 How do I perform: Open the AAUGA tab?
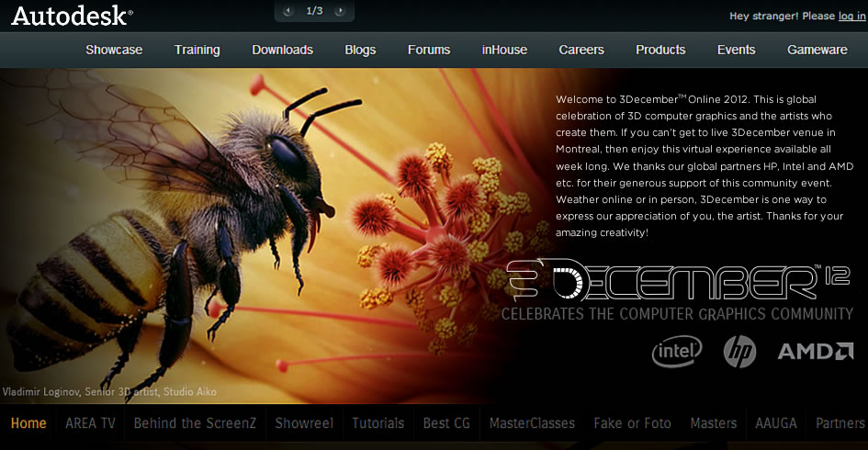[776, 423]
